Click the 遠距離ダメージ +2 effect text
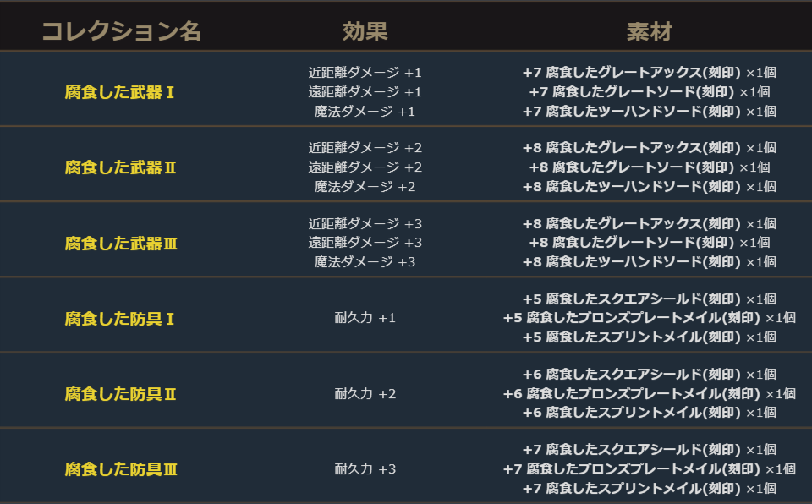This screenshot has width=812, height=504. tap(365, 167)
